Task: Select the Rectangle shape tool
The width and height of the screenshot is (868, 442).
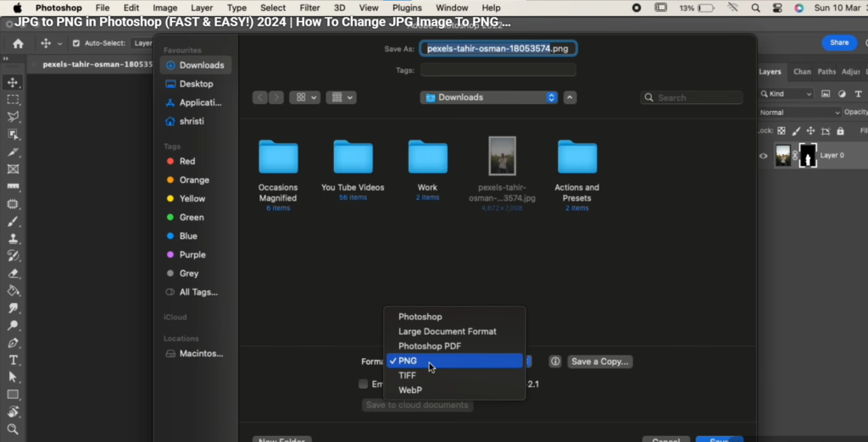Action: pos(13,395)
